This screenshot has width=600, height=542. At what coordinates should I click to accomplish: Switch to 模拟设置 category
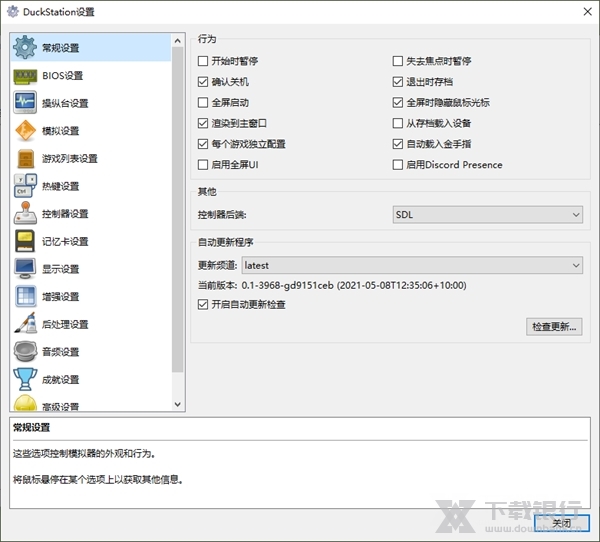click(x=90, y=131)
